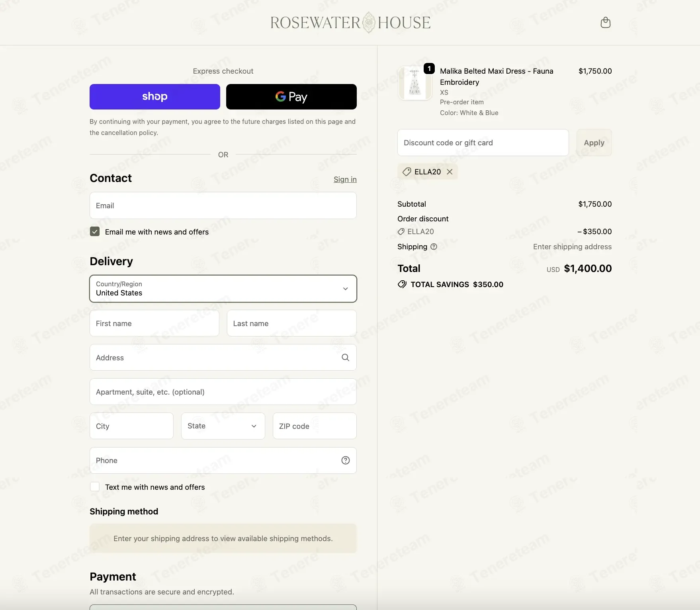This screenshot has width=700, height=610.
Task: Click the Discount code or gift card field
Action: pyautogui.click(x=483, y=143)
